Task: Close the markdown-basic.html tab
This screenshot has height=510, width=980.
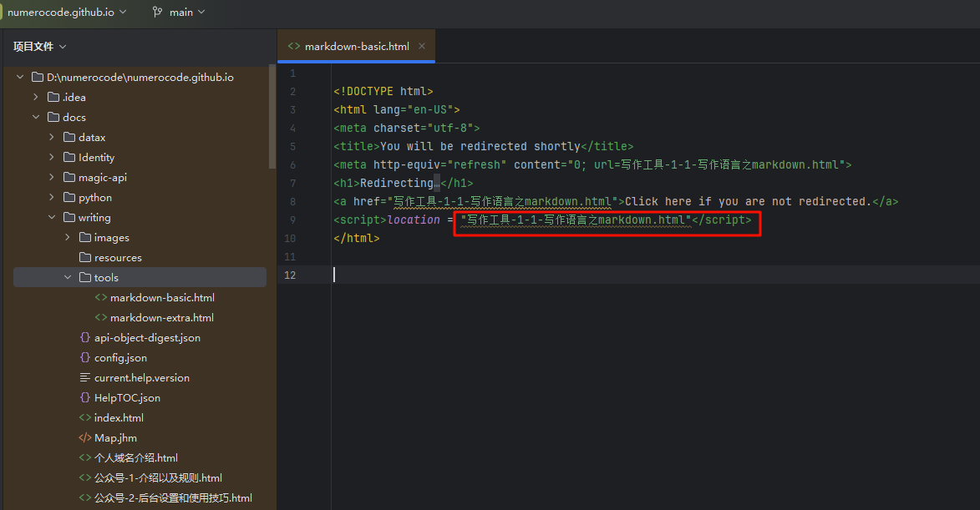Action: (422, 47)
